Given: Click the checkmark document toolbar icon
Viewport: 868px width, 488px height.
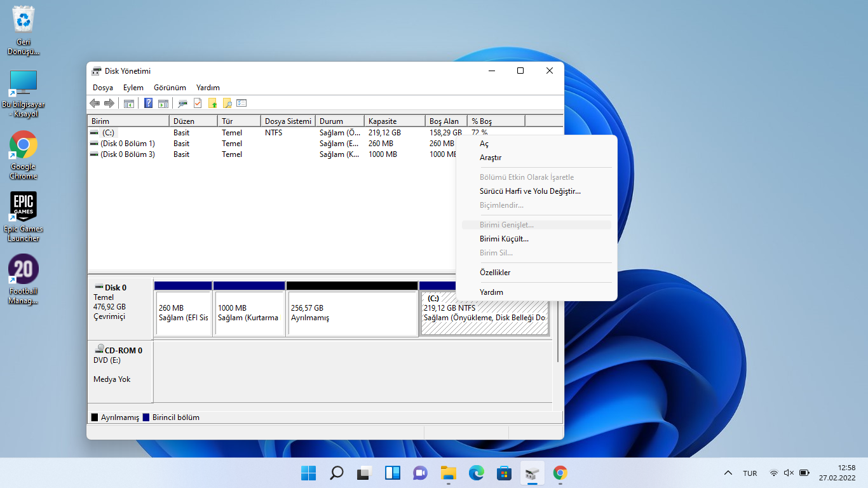Looking at the screenshot, I should pos(198,103).
